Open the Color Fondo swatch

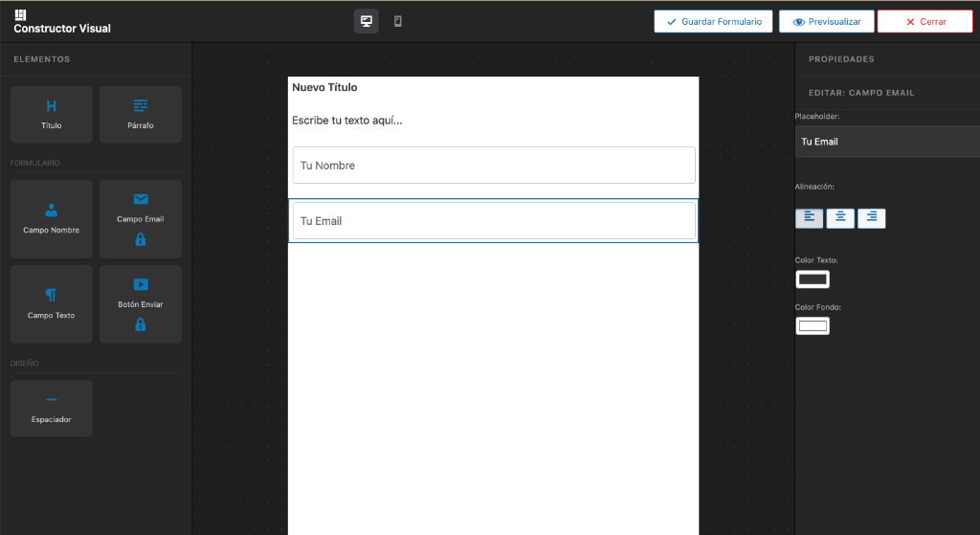[813, 326]
